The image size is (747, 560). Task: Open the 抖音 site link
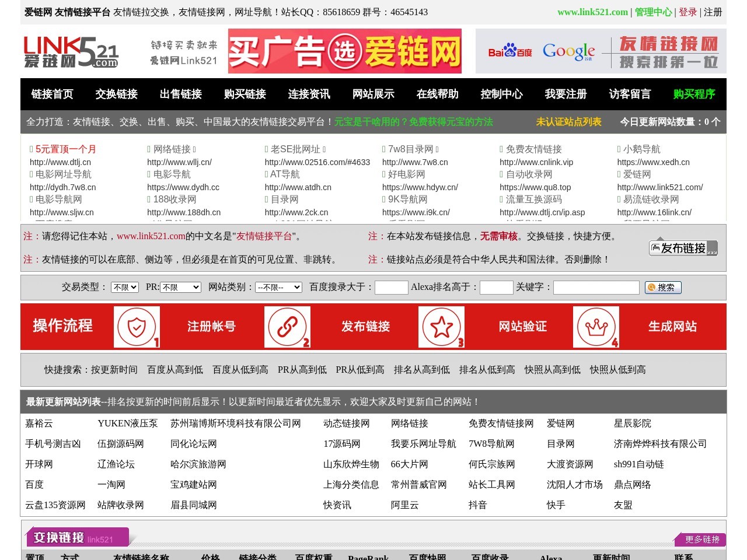tap(478, 505)
